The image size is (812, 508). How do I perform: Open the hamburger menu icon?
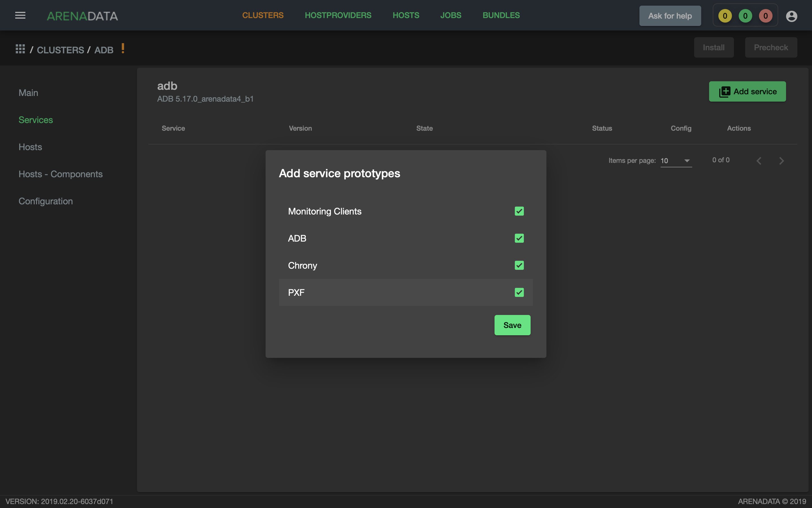(20, 16)
